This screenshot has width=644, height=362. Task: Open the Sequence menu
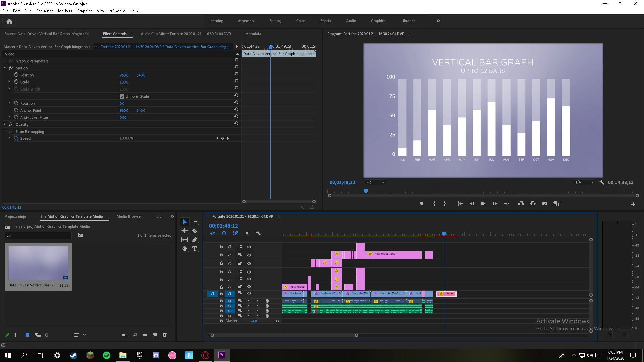(x=45, y=11)
